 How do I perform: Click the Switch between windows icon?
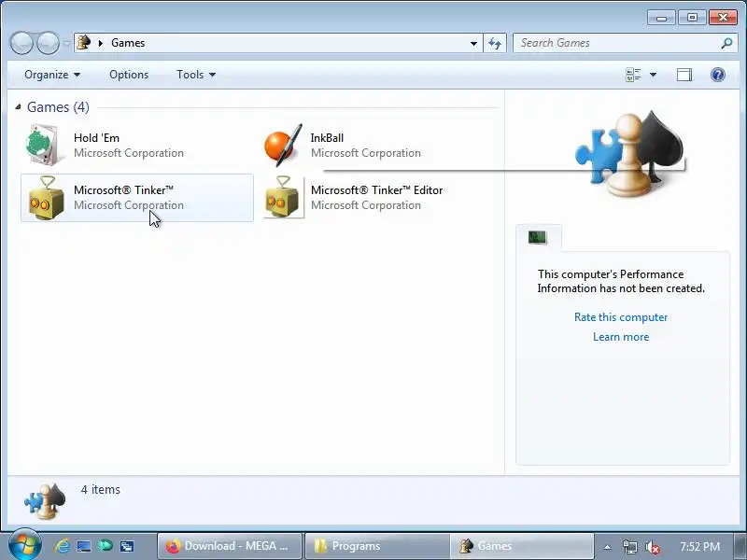click(126, 546)
